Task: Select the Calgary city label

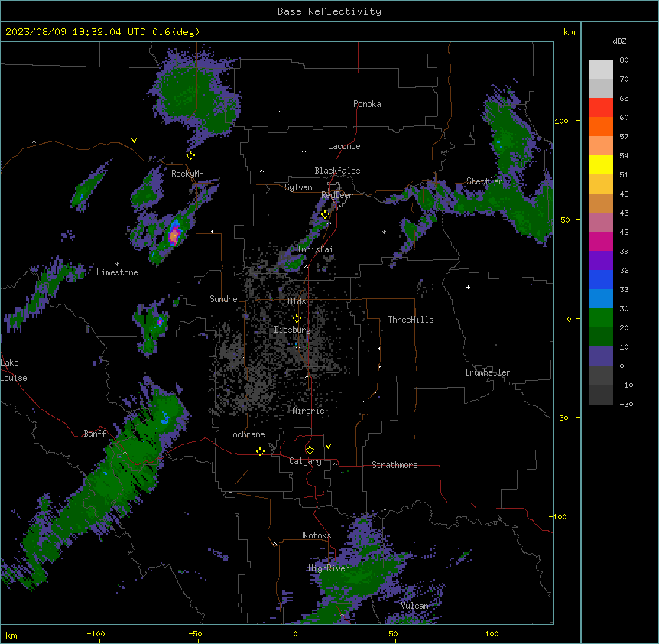Action: (x=305, y=461)
